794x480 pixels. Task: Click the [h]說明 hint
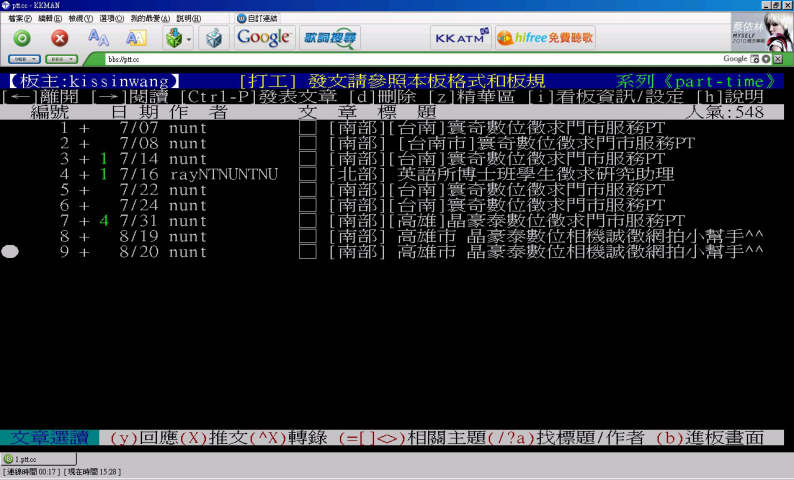point(730,96)
